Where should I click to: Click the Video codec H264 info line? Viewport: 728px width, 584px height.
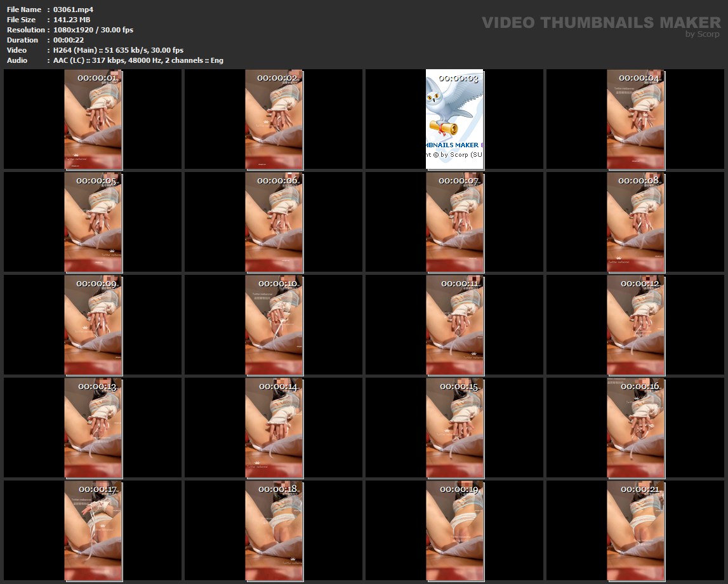point(118,50)
